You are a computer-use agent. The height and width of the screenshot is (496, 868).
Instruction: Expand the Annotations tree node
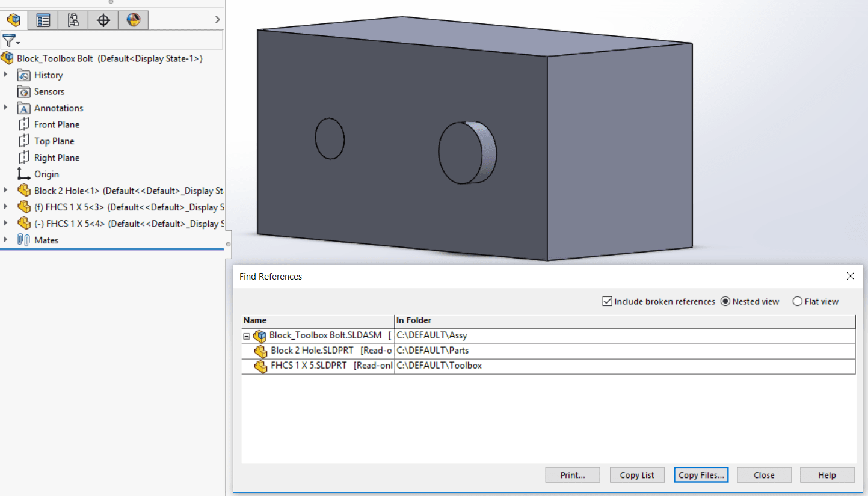(6, 108)
